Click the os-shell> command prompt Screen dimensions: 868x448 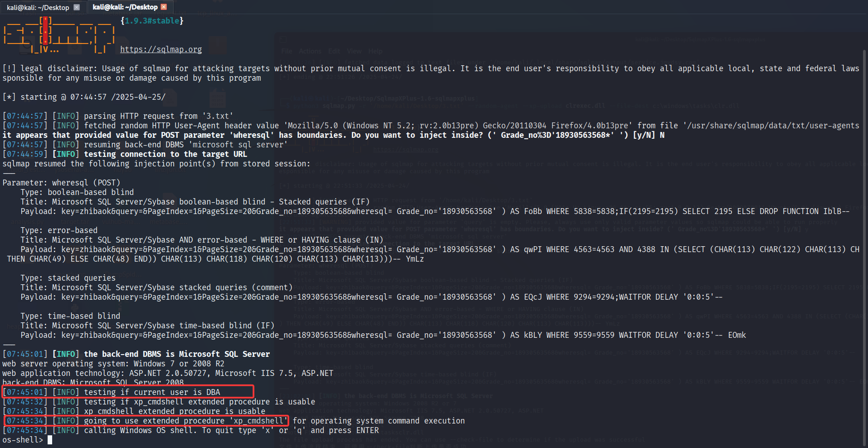pos(23,440)
